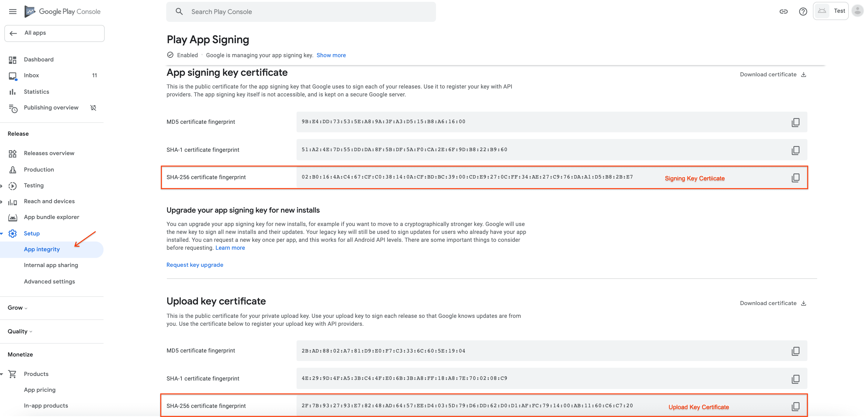Click Publishing overview visibility toggle
This screenshot has width=868, height=417.
[94, 108]
